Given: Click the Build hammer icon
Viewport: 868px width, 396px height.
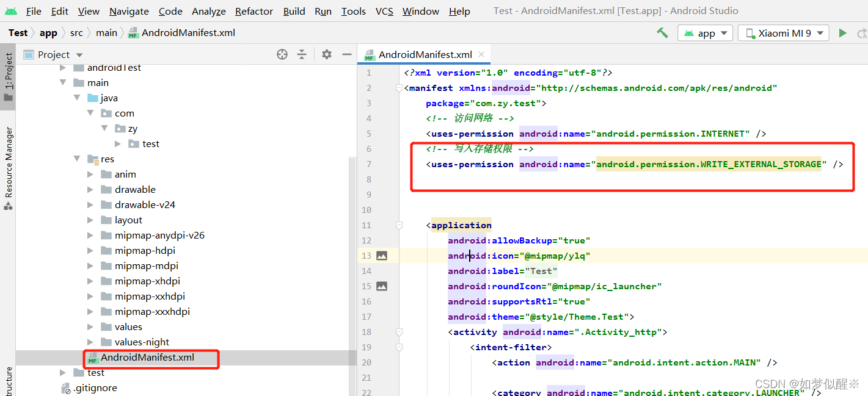Looking at the screenshot, I should pyautogui.click(x=662, y=33).
